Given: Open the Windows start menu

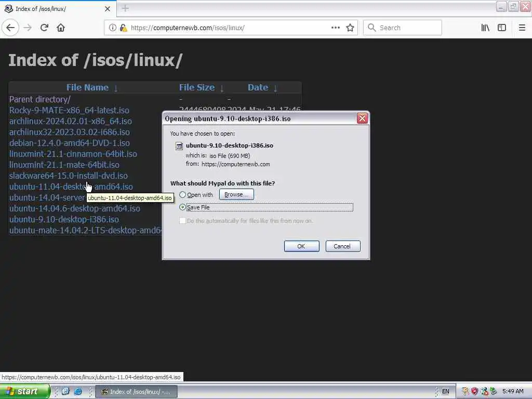Looking at the screenshot, I should click(24, 391).
